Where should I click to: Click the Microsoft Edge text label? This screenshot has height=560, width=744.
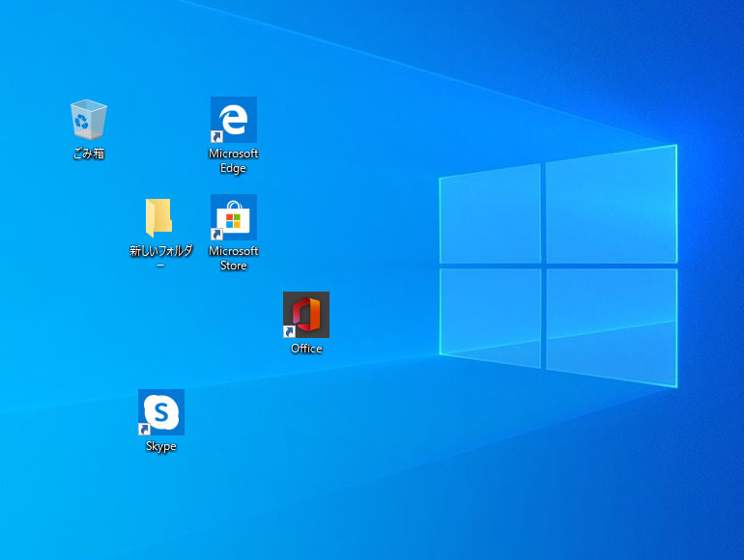click(234, 160)
